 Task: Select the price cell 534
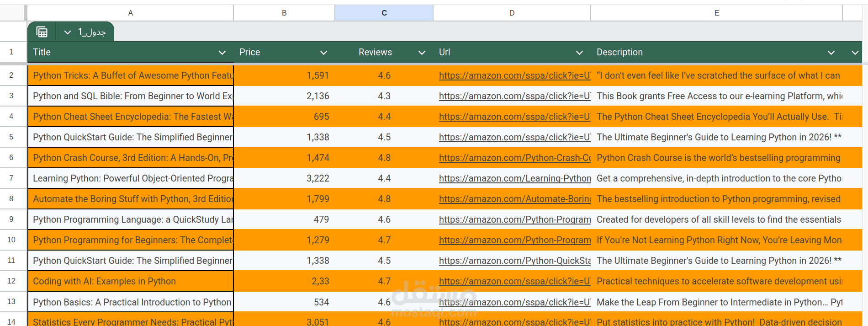coord(284,302)
